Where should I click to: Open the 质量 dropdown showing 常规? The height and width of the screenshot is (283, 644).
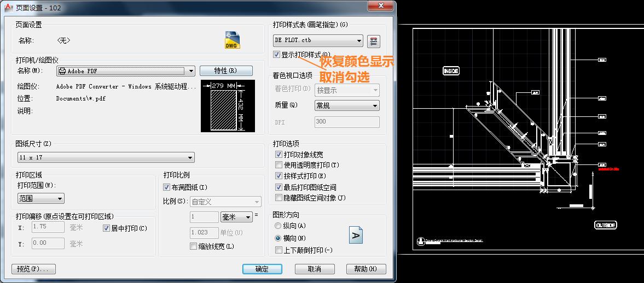347,105
